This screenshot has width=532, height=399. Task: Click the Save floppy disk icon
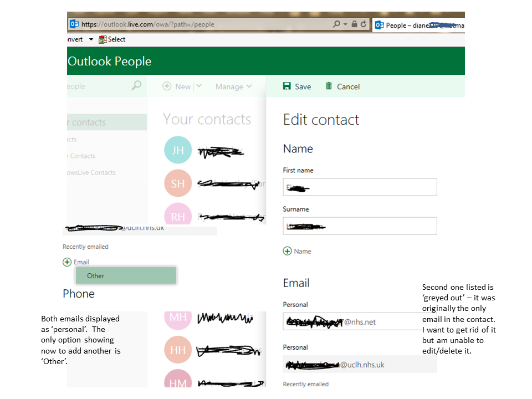point(287,86)
